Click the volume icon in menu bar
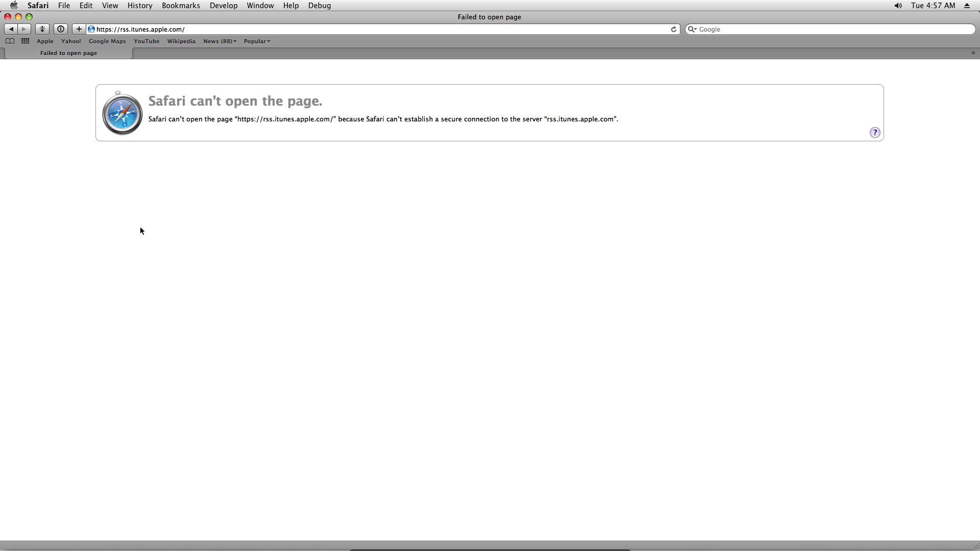This screenshot has width=980, height=551. pos(898,6)
